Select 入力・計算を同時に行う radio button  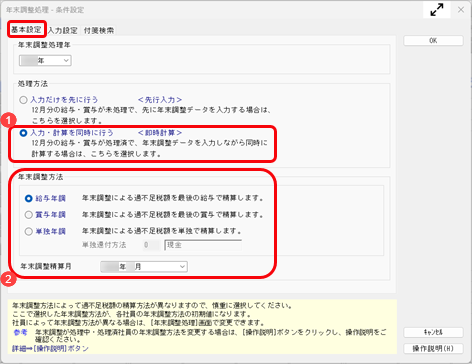[23, 133]
